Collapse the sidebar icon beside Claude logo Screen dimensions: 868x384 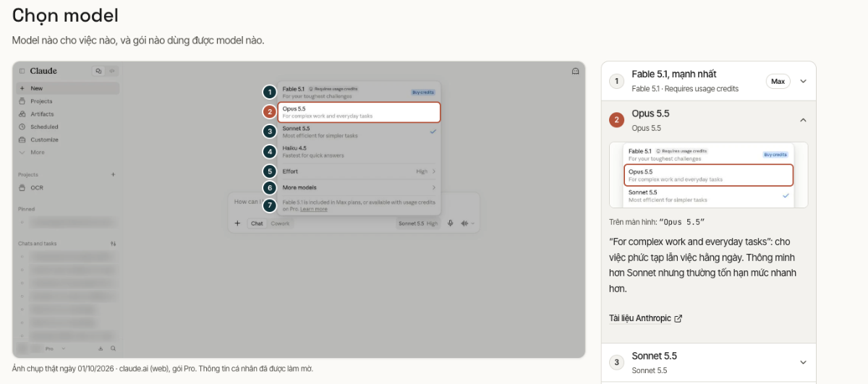coord(22,71)
